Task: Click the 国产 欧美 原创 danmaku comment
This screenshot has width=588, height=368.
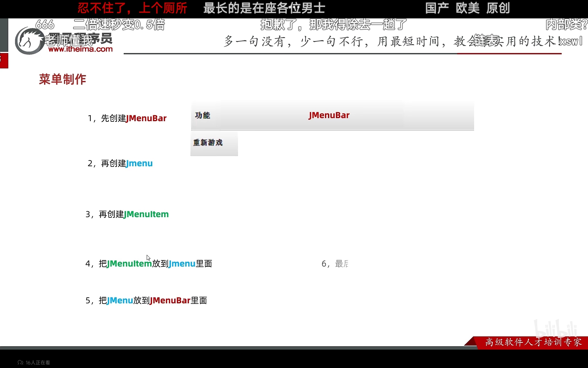Action: [x=468, y=8]
